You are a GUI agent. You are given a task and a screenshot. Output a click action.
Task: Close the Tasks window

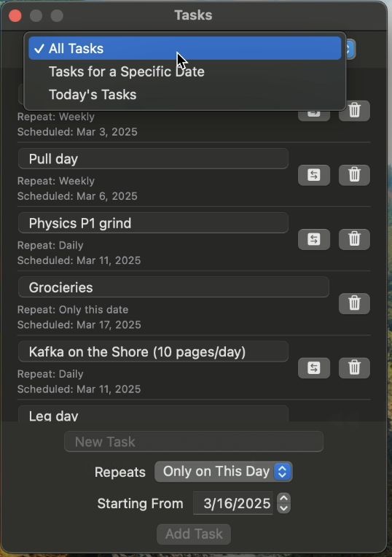click(15, 15)
